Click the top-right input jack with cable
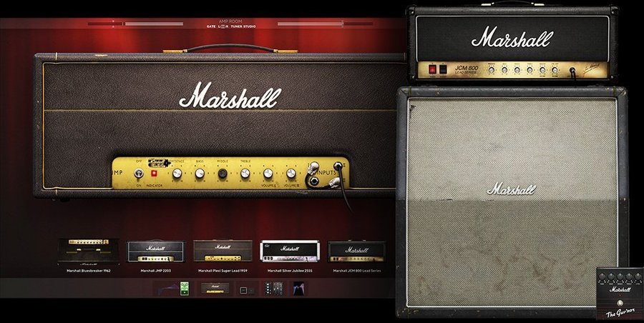Screen dimensions: 644x323 338,166
